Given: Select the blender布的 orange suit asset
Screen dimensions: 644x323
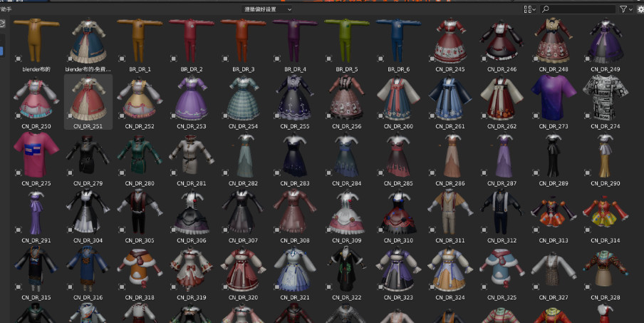Looking at the screenshot, I should (36, 41).
